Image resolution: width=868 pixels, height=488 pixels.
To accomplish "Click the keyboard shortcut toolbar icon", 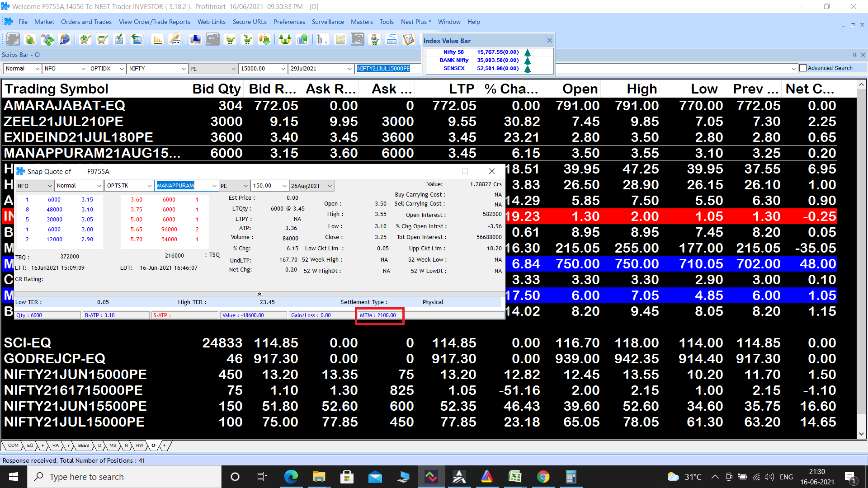I will click(392, 40).
